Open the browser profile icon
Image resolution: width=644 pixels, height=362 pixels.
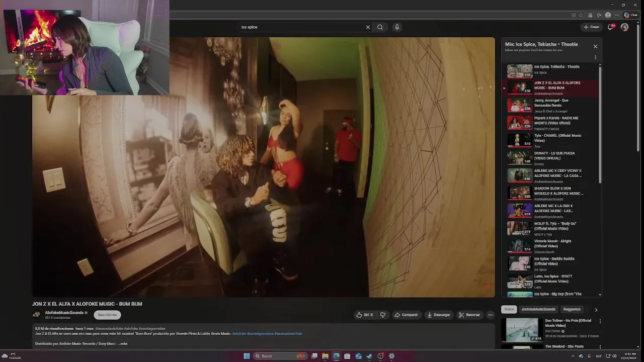(608, 15)
